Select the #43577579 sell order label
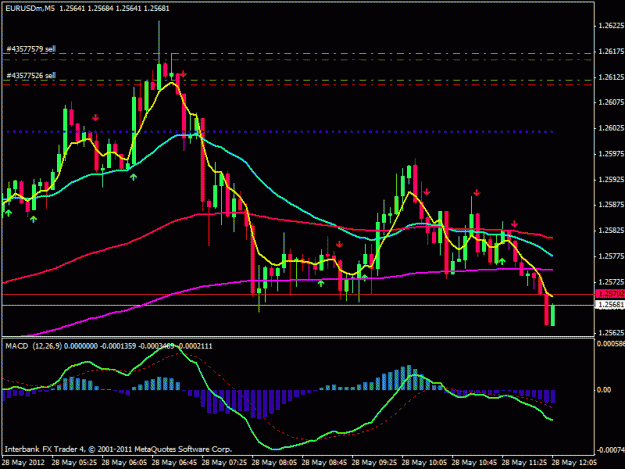Viewport: 625px width, 469px height. pos(31,49)
